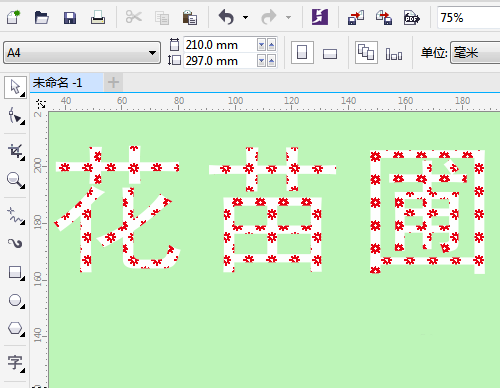Select the Text tool
The image size is (500, 388).
coord(15,363)
